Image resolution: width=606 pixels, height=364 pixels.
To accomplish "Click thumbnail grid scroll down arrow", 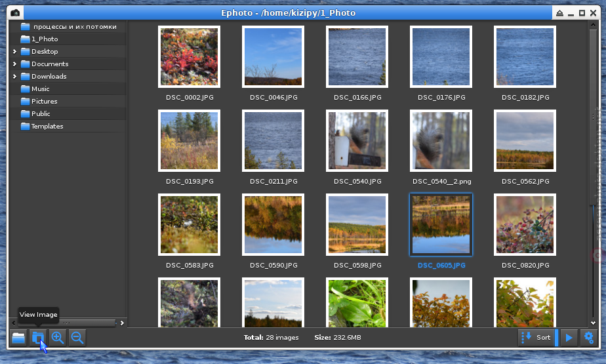I will [x=593, y=323].
